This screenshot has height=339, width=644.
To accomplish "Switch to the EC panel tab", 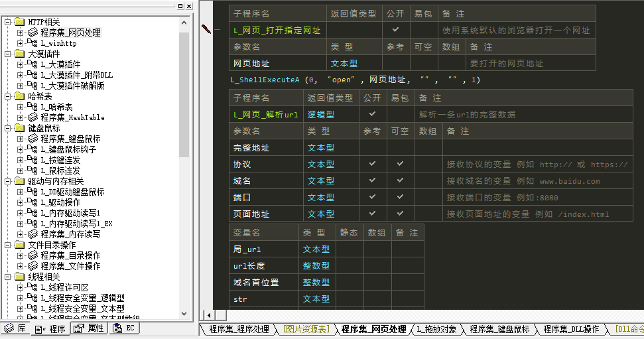I will (124, 328).
